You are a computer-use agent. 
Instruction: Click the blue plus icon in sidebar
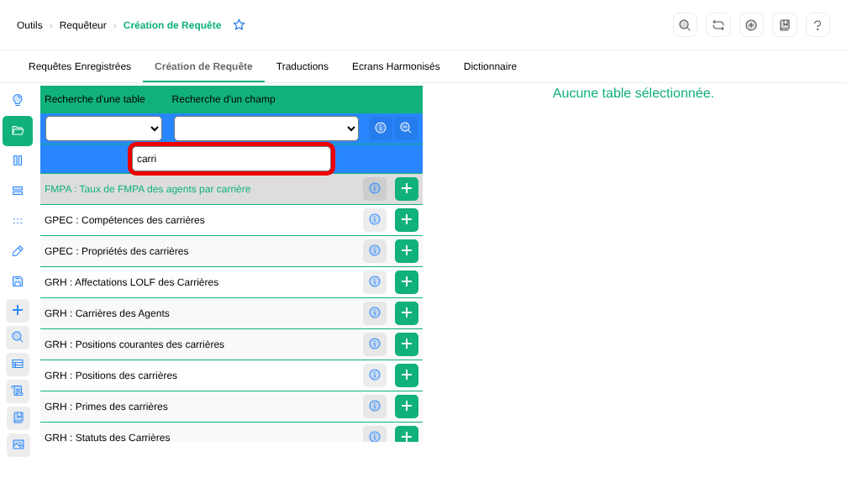[x=18, y=310]
